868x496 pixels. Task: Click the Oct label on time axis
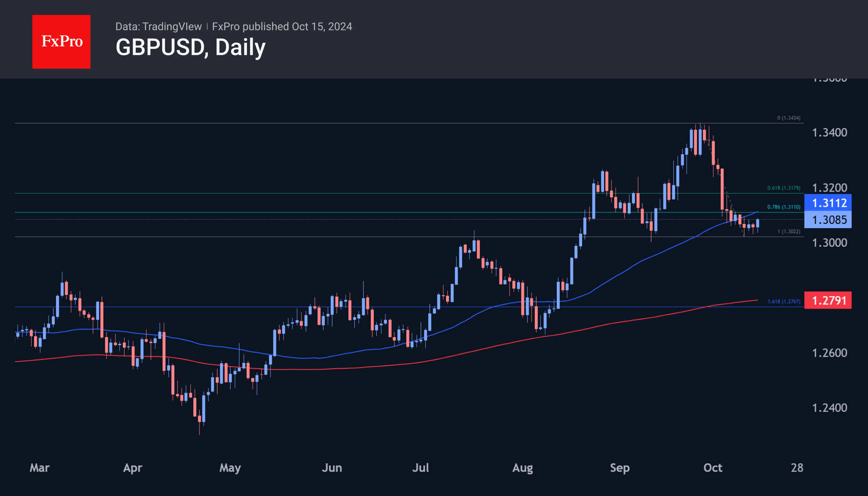click(x=712, y=468)
